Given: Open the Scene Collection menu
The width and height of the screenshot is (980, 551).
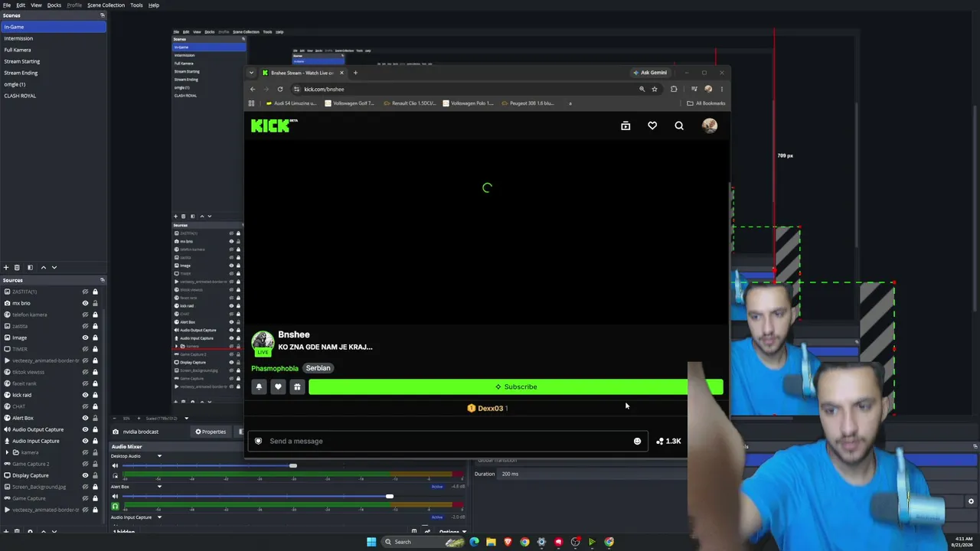Looking at the screenshot, I should click(x=106, y=5).
